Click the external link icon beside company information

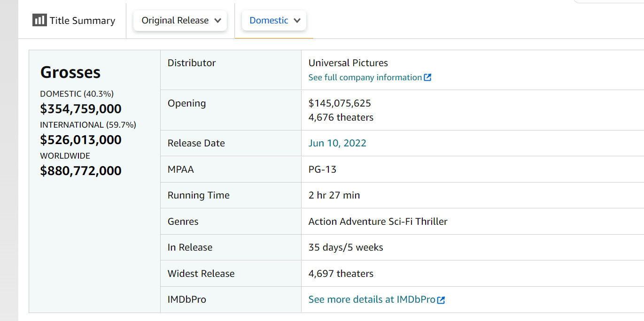pyautogui.click(x=427, y=77)
